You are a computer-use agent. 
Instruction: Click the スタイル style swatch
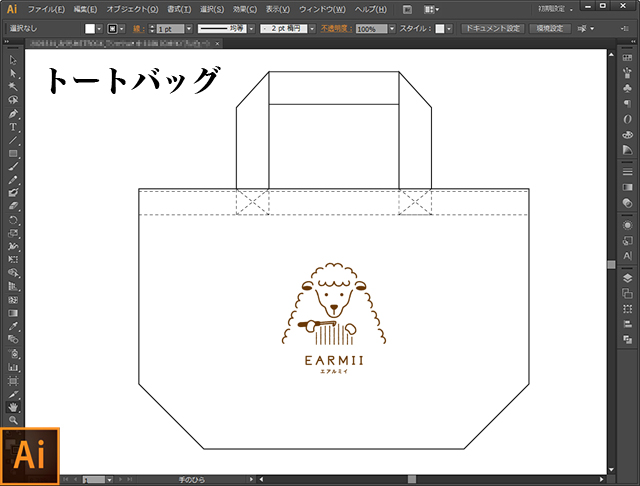pos(440,29)
